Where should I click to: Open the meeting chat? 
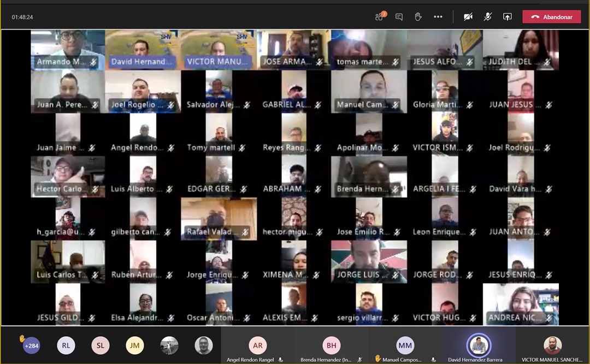399,17
